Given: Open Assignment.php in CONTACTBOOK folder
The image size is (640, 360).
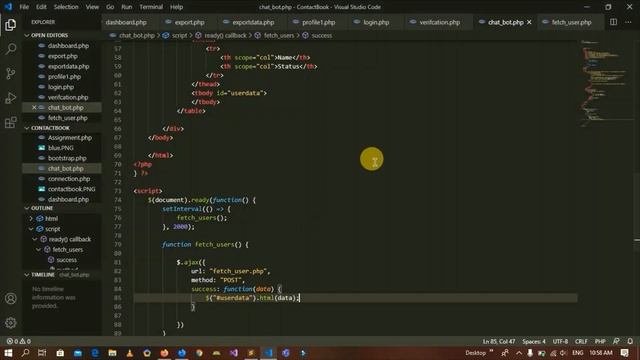Looking at the screenshot, I should coord(69,138).
